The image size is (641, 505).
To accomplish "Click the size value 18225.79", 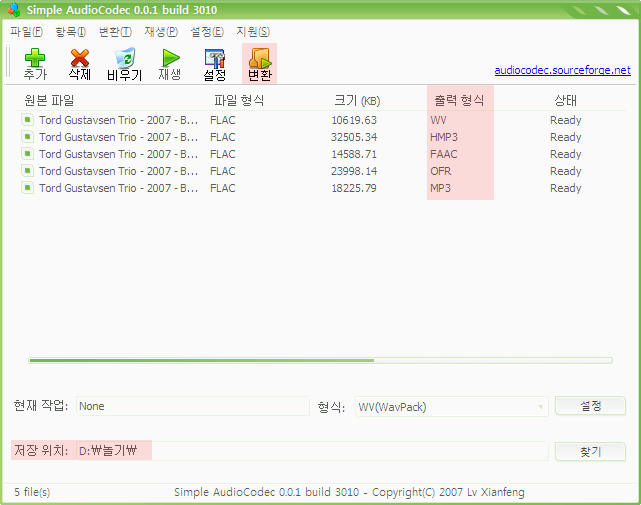I will point(354,188).
